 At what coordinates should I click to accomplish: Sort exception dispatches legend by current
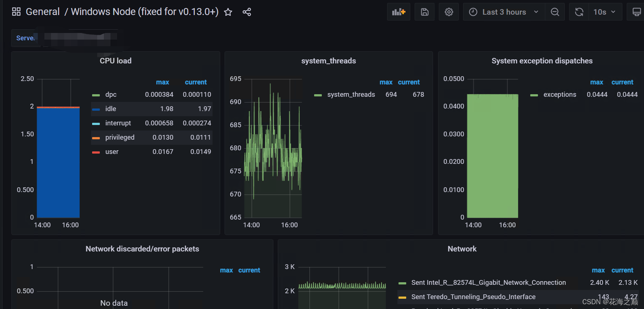click(x=622, y=82)
